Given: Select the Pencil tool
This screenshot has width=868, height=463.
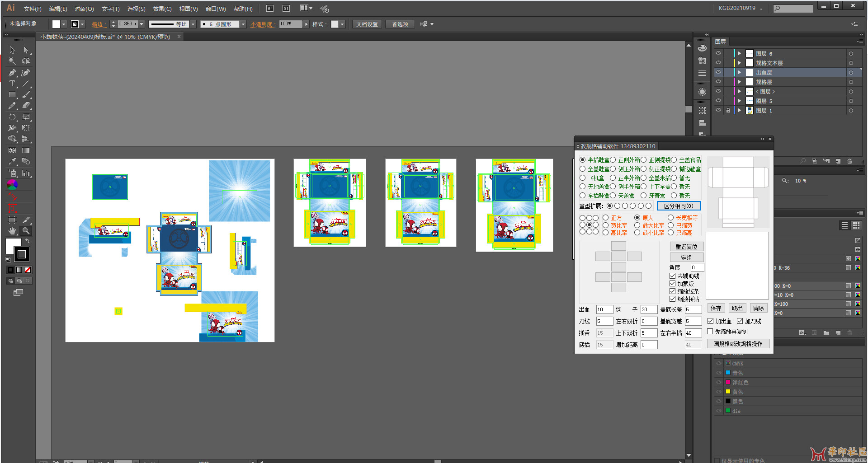Looking at the screenshot, I should pyautogui.click(x=12, y=106).
